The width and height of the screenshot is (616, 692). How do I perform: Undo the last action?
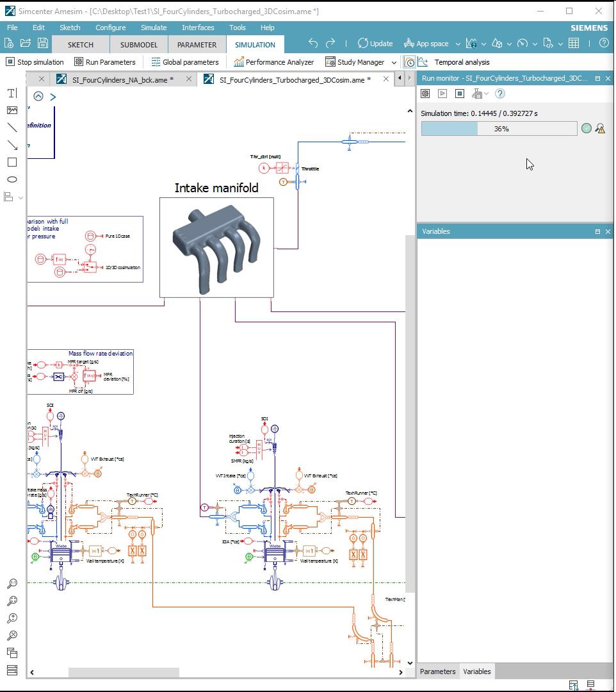click(x=313, y=44)
